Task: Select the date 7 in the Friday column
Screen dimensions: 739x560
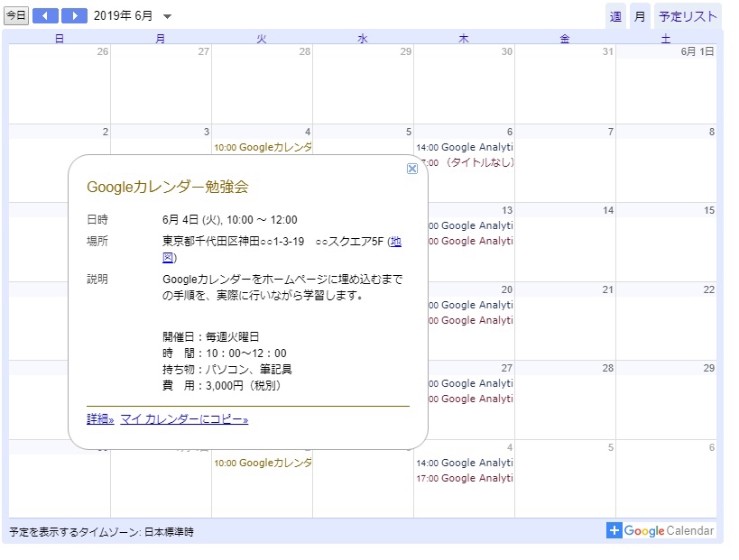Action: 610,132
